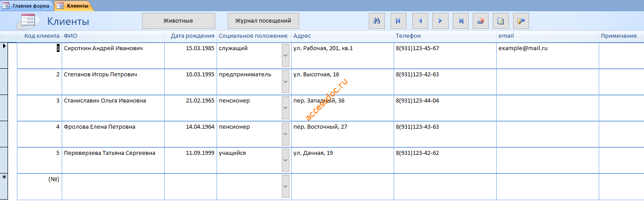
Task: Go to the next record
Action: (440, 20)
